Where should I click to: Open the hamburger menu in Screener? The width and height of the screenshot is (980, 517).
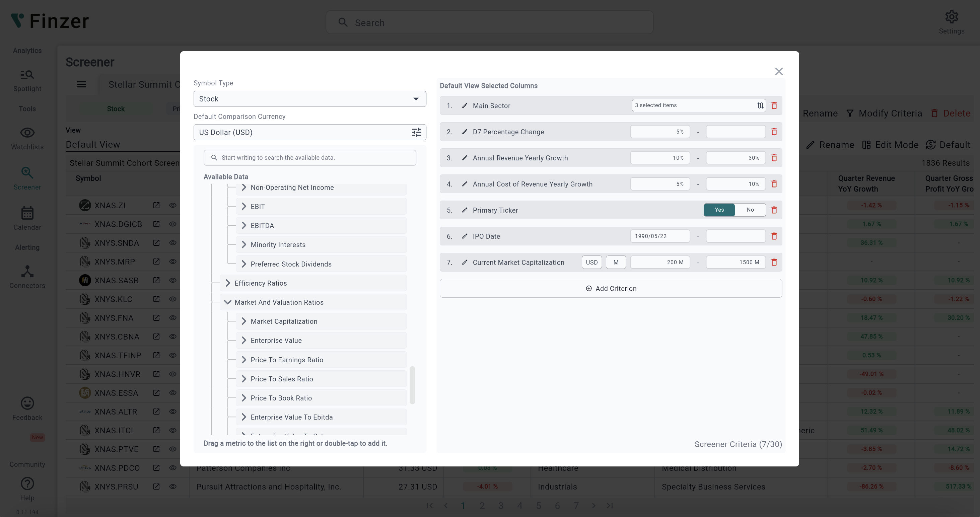point(81,84)
